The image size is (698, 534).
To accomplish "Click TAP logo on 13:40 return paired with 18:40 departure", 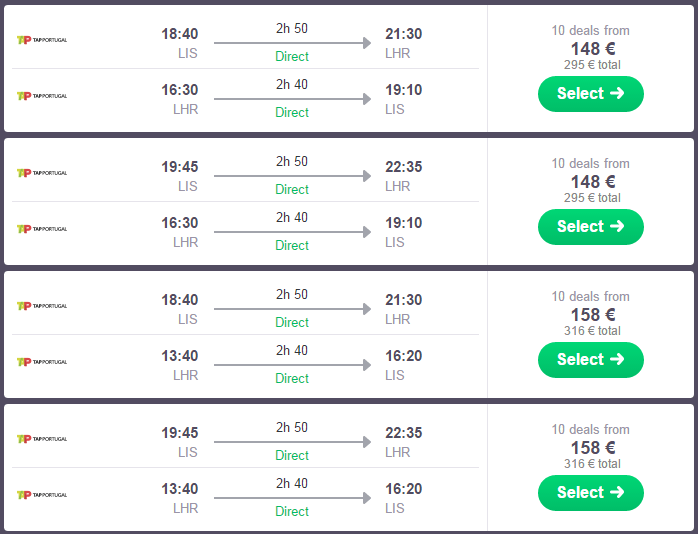I will click(x=42, y=362).
